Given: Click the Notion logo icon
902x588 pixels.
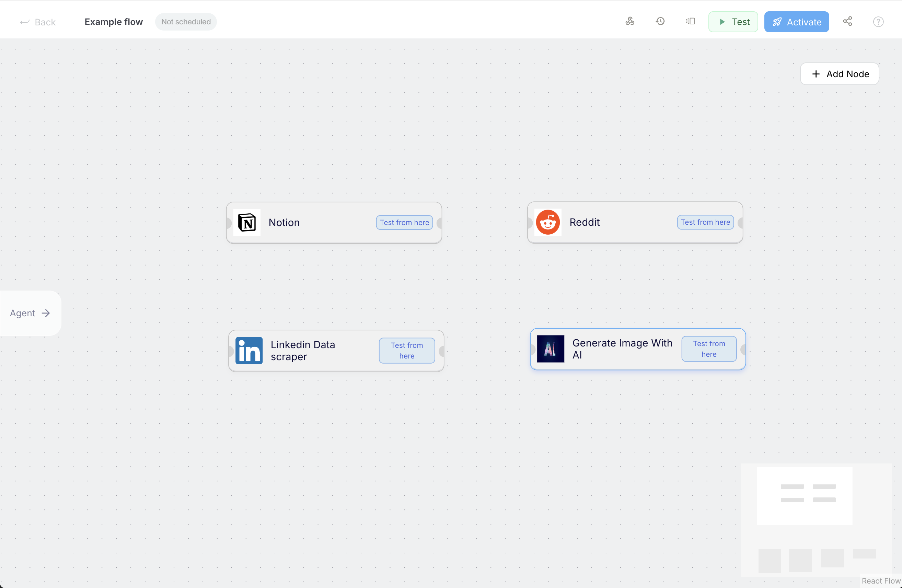Looking at the screenshot, I should (x=247, y=222).
